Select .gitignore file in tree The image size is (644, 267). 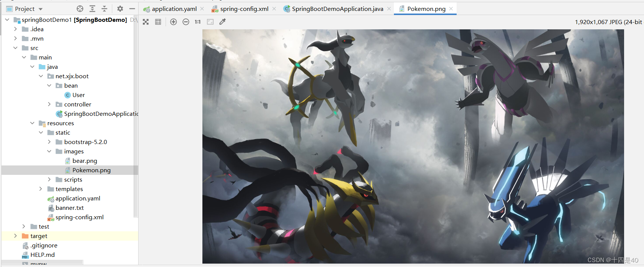44,245
